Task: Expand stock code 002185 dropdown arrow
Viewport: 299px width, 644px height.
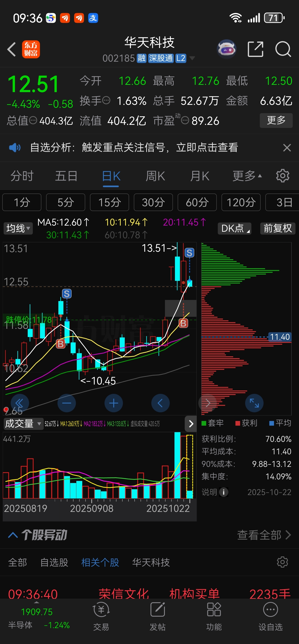Action: pyautogui.click(x=192, y=58)
